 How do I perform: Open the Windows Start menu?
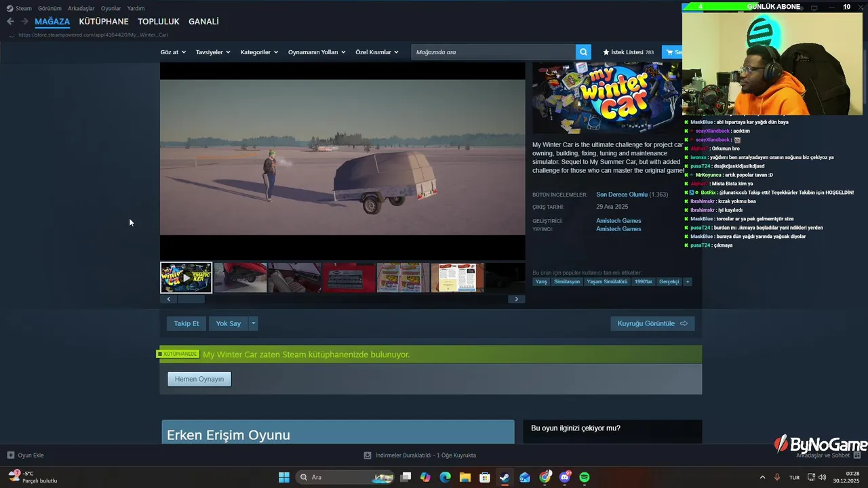tap(284, 477)
